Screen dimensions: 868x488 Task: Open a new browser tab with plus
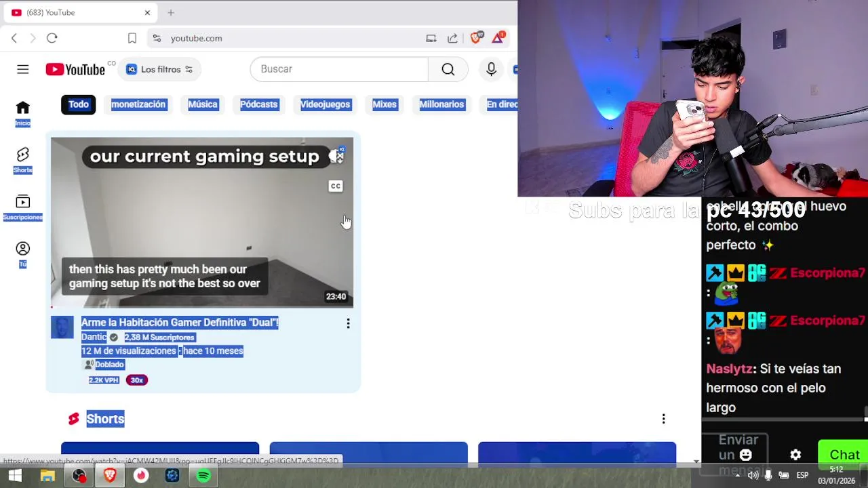171,12
